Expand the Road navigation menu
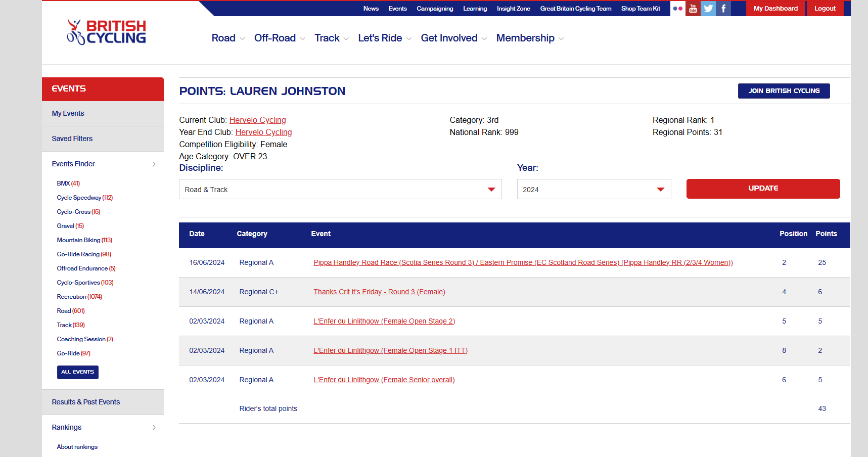The width and height of the screenshot is (868, 457). (x=228, y=38)
